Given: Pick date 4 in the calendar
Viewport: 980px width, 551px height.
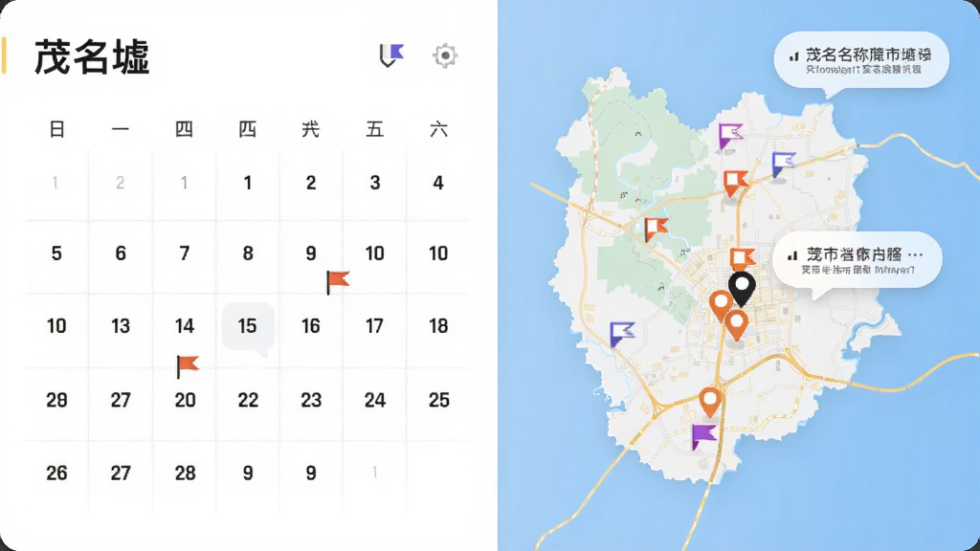Looking at the screenshot, I should 438,183.
